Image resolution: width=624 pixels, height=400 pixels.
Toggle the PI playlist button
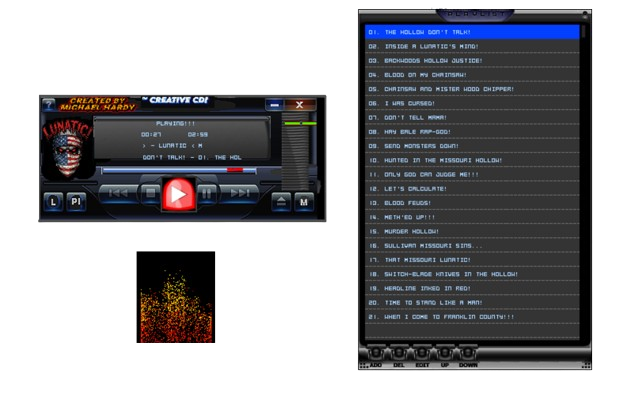(75, 201)
